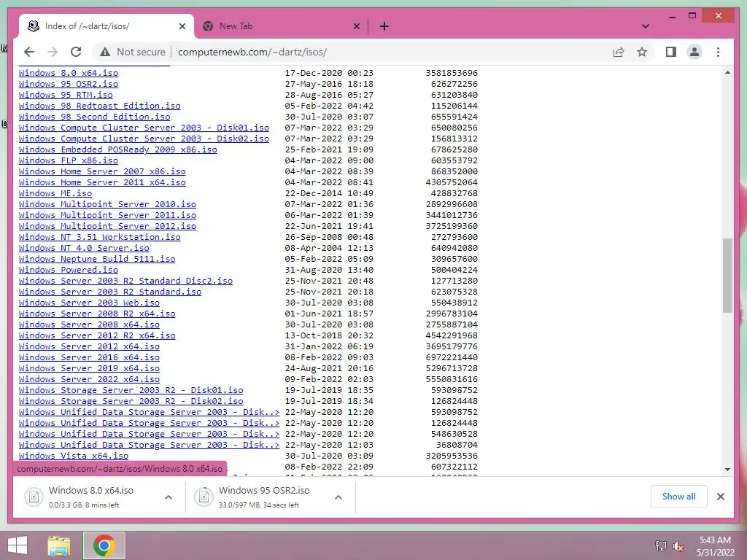Download Windows 8.0 x64.iso link
Viewport: 747px width, 560px height.
point(69,73)
